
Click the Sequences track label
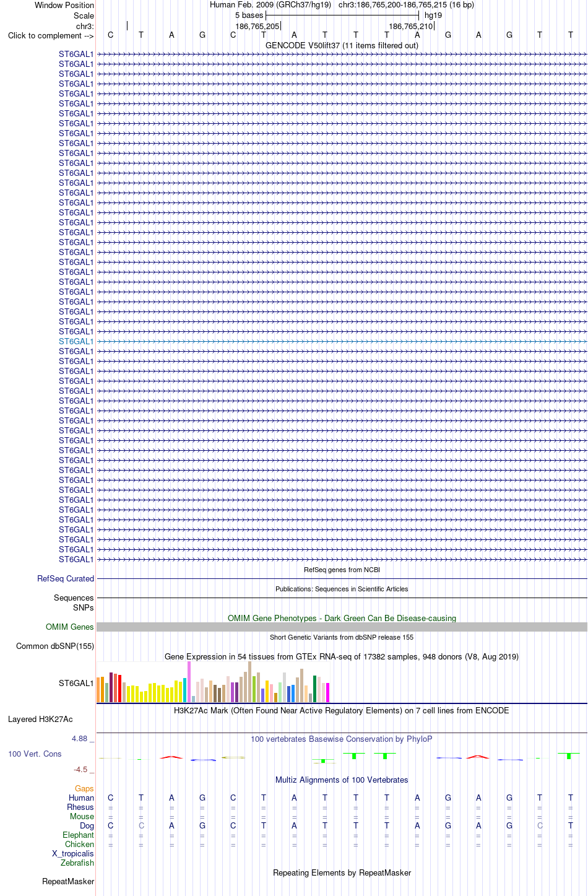[74, 598]
